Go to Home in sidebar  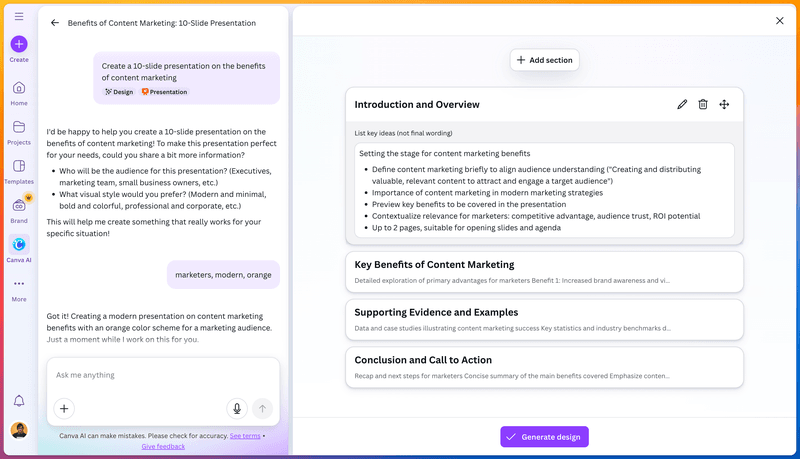[19, 93]
